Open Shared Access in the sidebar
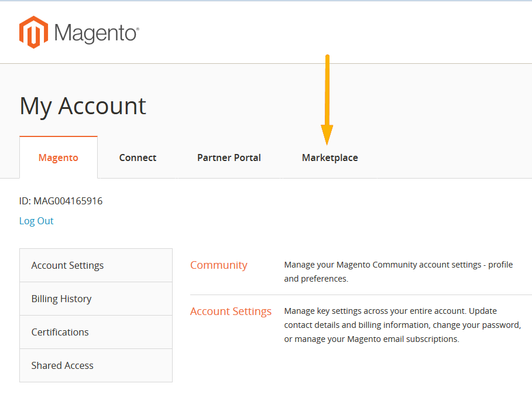This screenshot has height=397, width=532. click(96, 365)
